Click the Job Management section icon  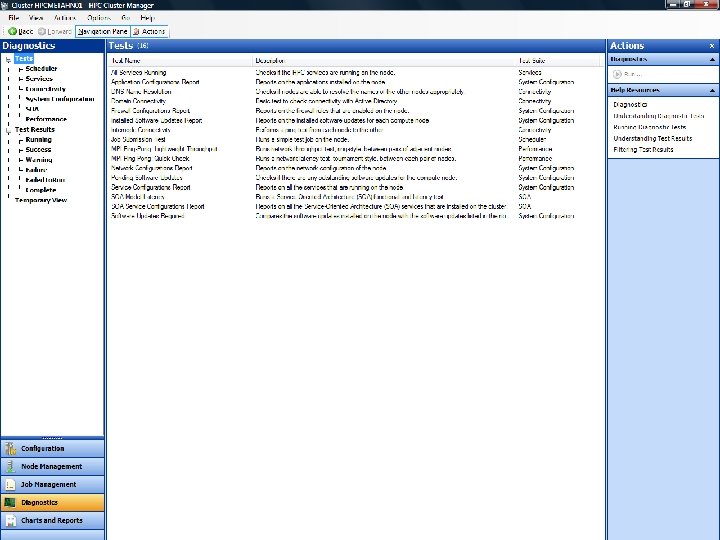pos(10,484)
